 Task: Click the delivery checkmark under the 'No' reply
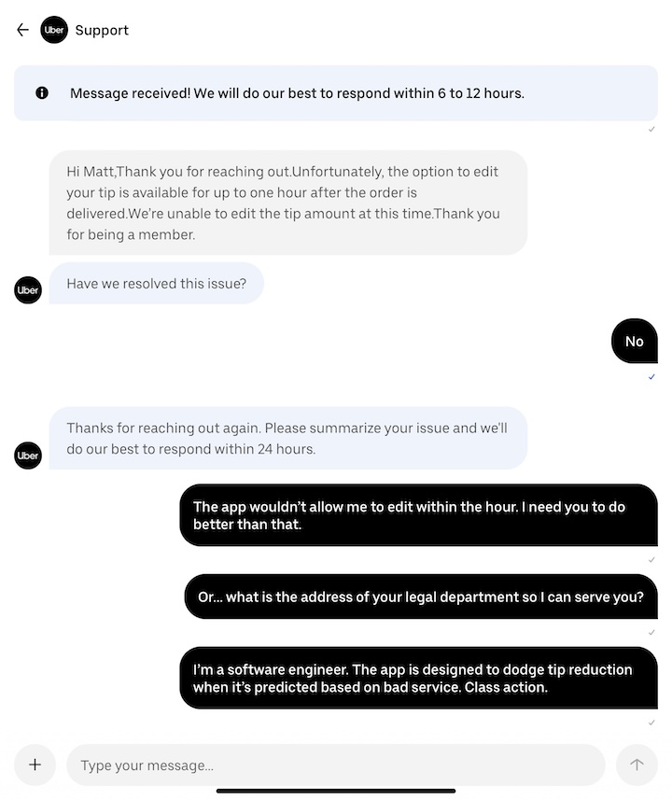(x=651, y=377)
